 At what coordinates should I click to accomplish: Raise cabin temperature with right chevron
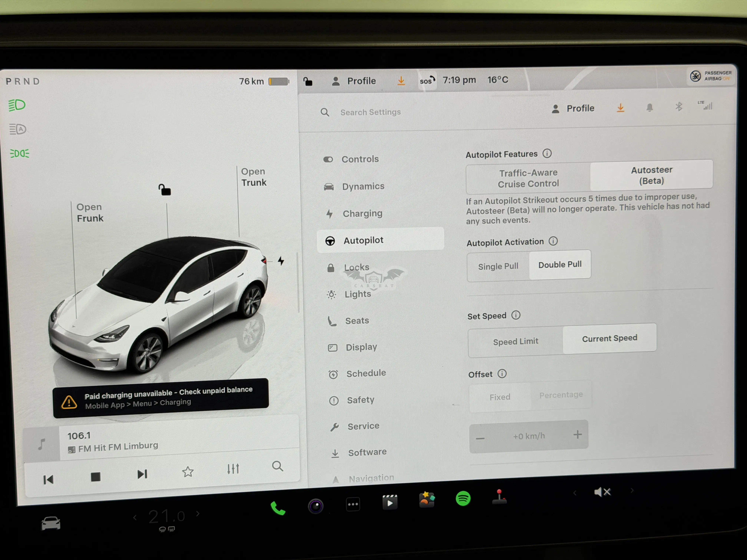coord(198,513)
